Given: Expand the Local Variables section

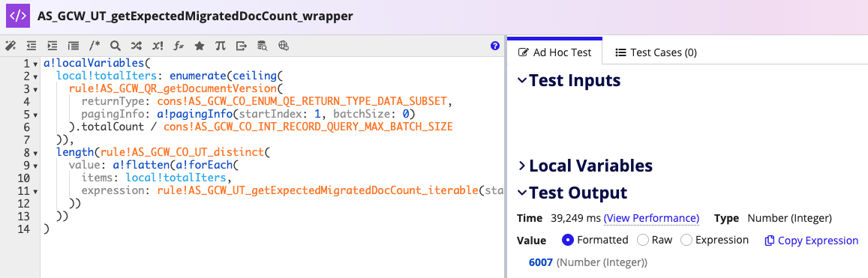Looking at the screenshot, I should tap(521, 166).
